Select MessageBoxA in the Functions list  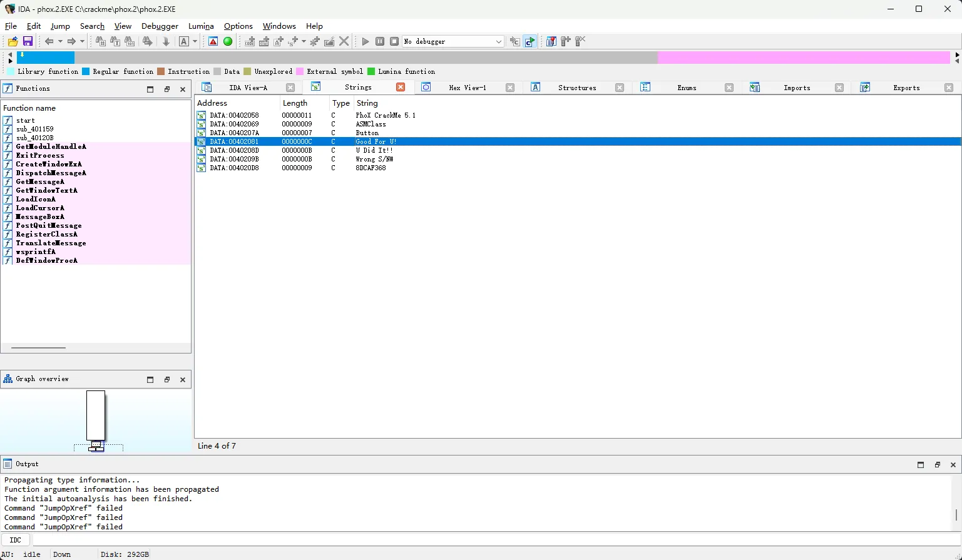(96, 216)
